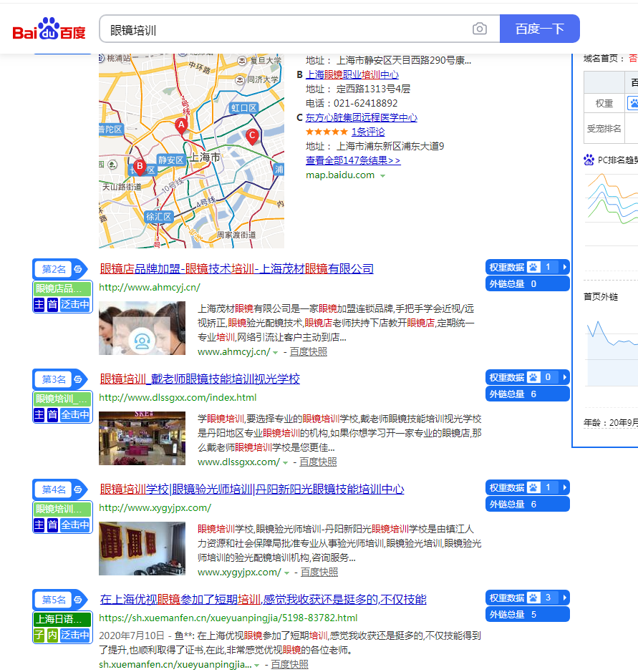Click 外链总量 0 for rank 2
The width and height of the screenshot is (638, 672).
(528, 283)
